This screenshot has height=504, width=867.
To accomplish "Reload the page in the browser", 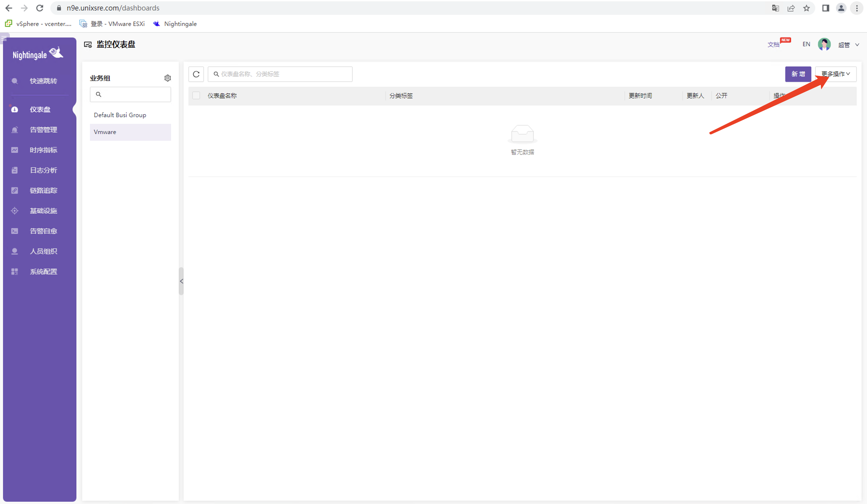I will point(40,8).
